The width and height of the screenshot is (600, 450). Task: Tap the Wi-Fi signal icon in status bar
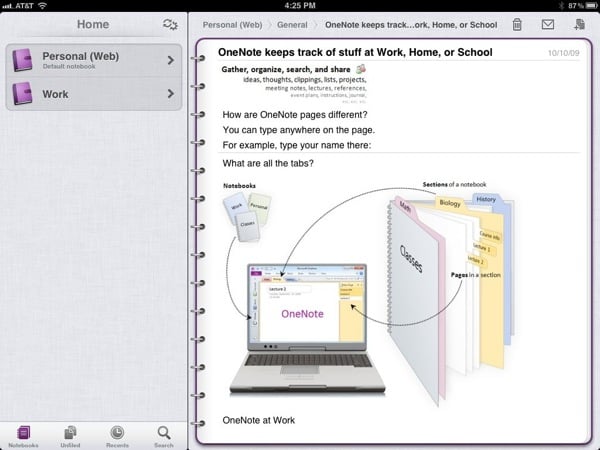(x=42, y=5)
